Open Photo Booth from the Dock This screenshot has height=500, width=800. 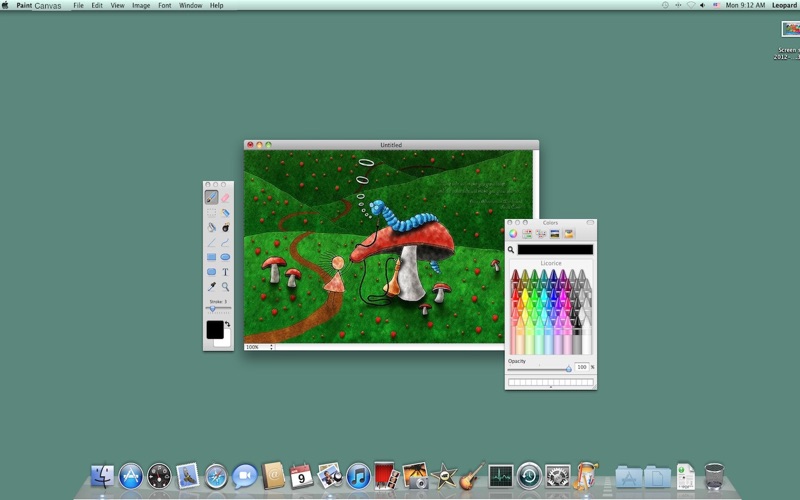386,476
